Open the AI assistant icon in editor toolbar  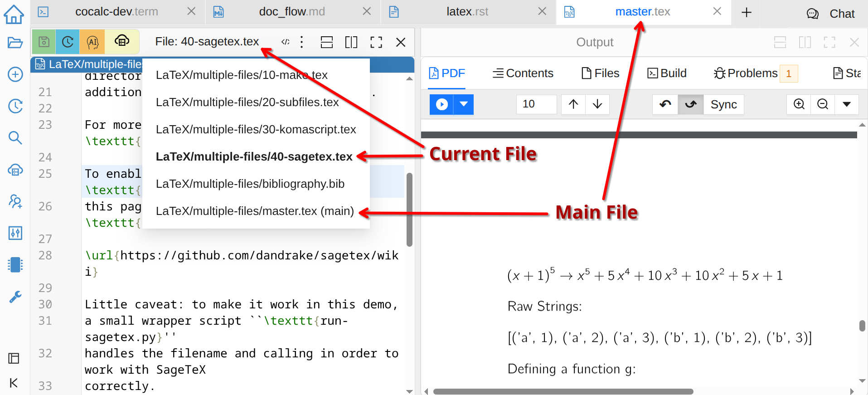coord(92,42)
